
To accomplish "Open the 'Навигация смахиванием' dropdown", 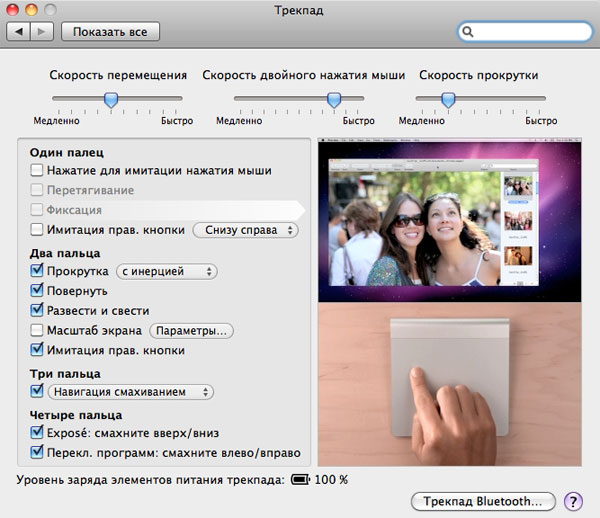I will [x=130, y=392].
